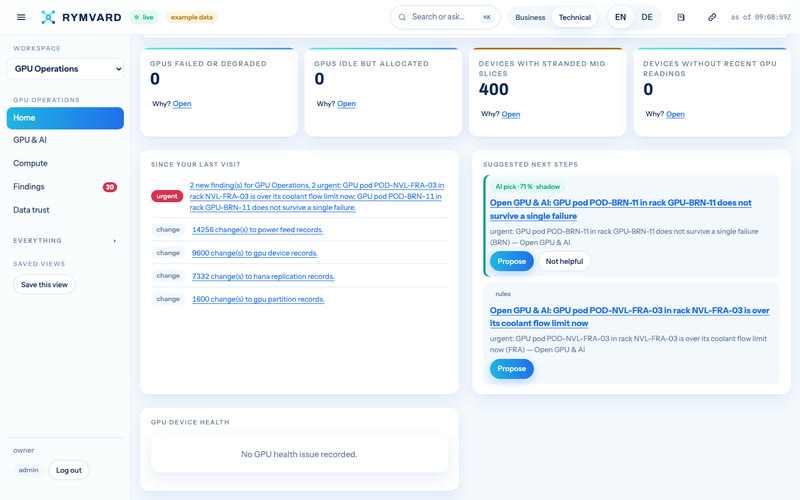Click the live status badge
This screenshot has width=800, height=500.
[144, 17]
